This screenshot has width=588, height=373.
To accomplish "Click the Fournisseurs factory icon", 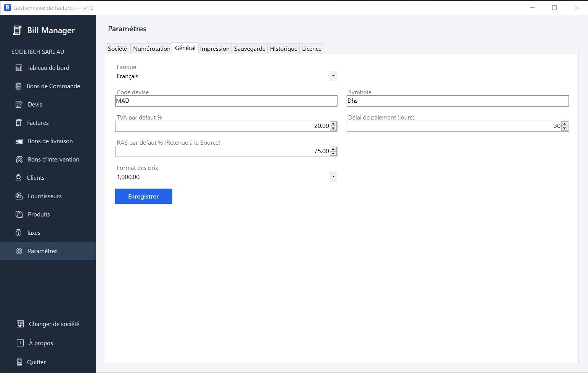I will pyautogui.click(x=19, y=196).
